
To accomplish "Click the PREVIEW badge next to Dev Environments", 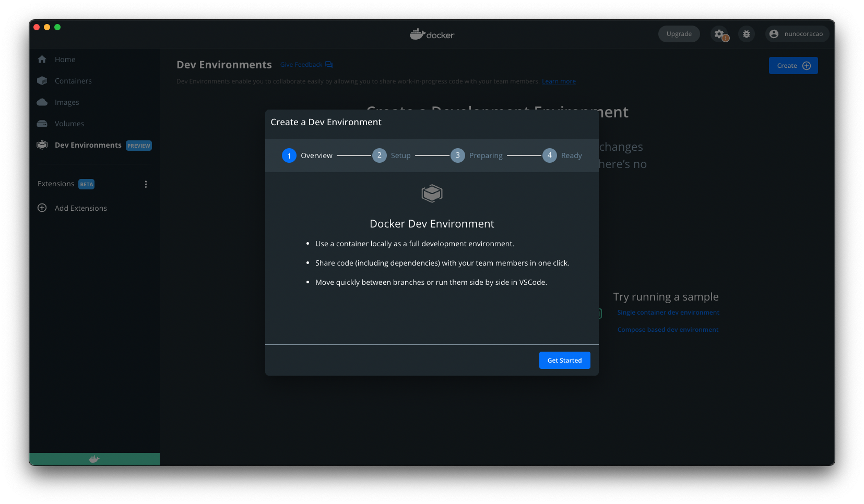I will (x=139, y=146).
